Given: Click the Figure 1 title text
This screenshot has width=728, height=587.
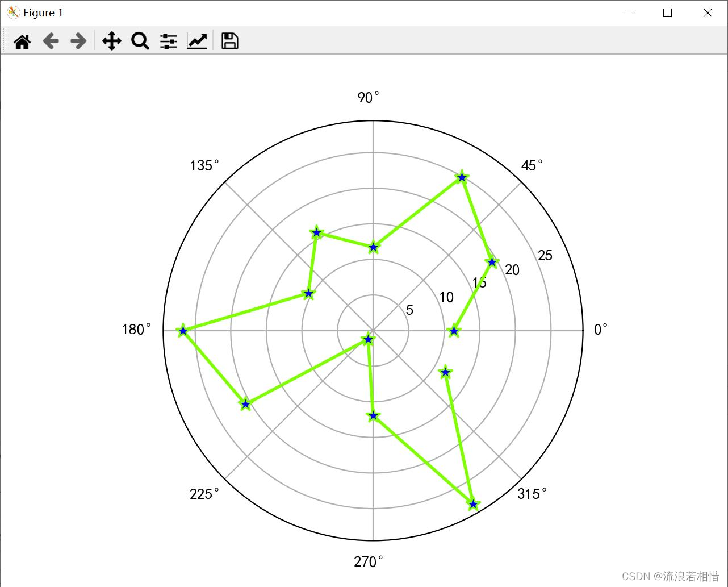Looking at the screenshot, I should point(43,12).
